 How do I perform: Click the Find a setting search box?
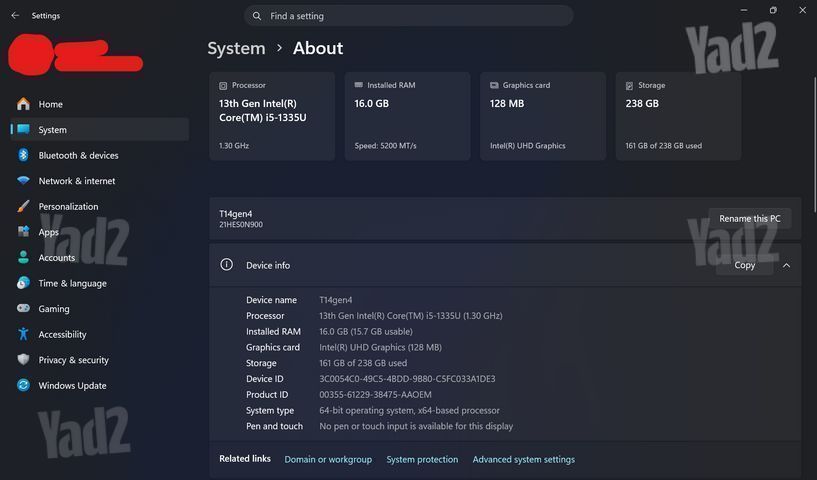pyautogui.click(x=408, y=16)
